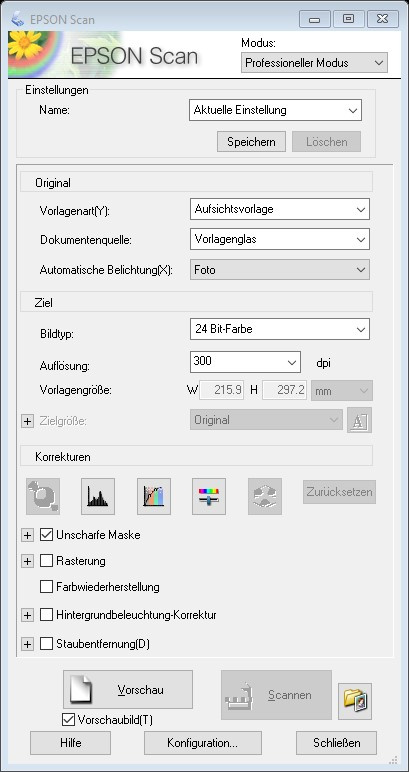Click the dpi unit label
The image size is (409, 772).
[323, 363]
